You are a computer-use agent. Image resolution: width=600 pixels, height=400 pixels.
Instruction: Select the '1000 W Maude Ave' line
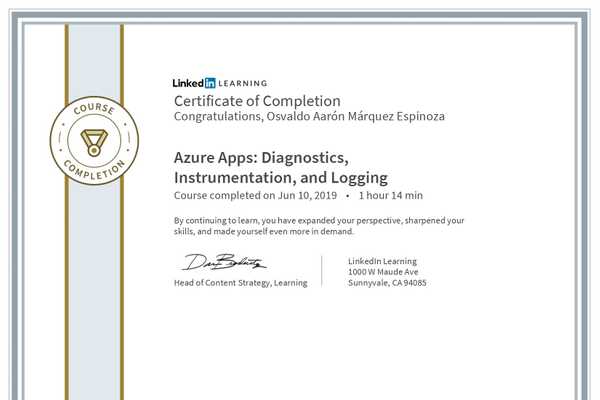[x=383, y=272]
